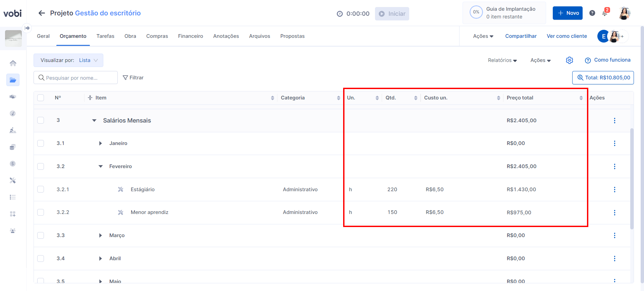Switch to the Compras tab
The width and height of the screenshot is (644, 291).
[x=157, y=36]
